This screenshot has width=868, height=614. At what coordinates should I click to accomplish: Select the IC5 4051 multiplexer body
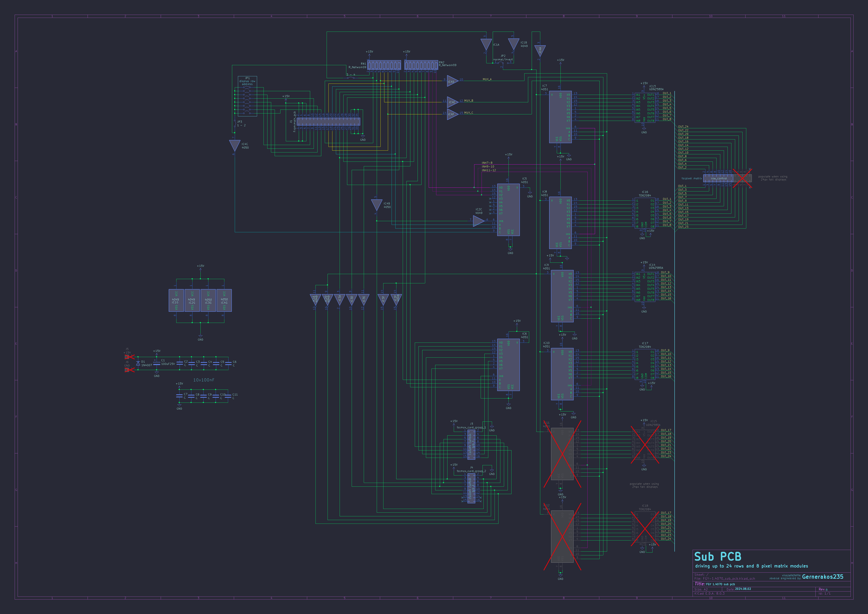click(x=508, y=210)
